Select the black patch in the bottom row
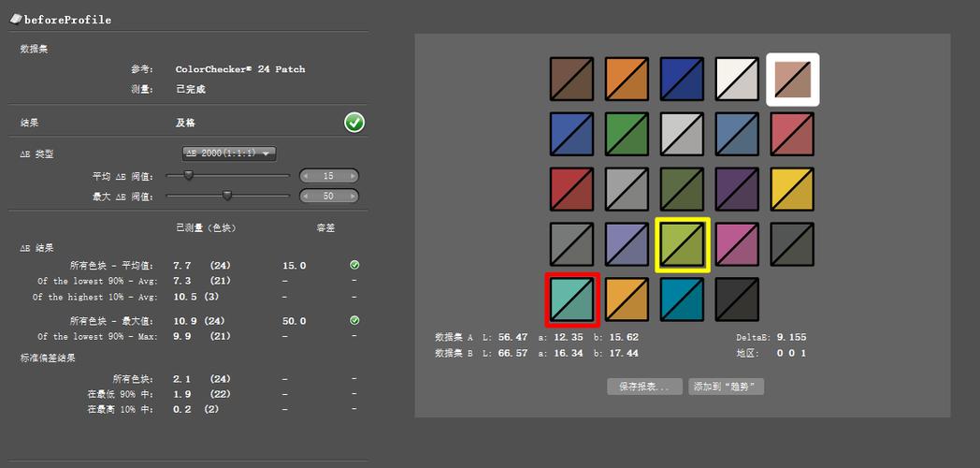980x468 pixels. pyautogui.click(x=737, y=300)
